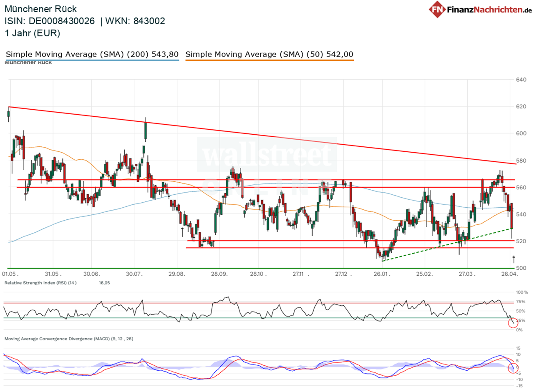
Task: Click the positive 15 MACD axis label
Action: pos(519,348)
